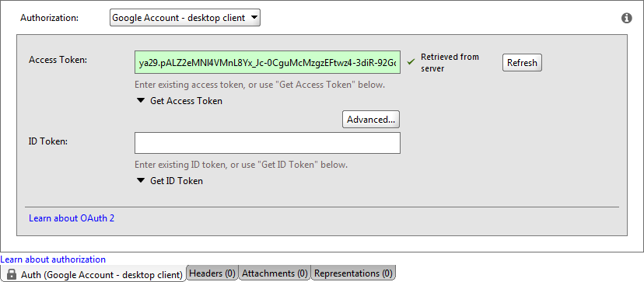Collapse the Get Access Token section

pos(141,100)
